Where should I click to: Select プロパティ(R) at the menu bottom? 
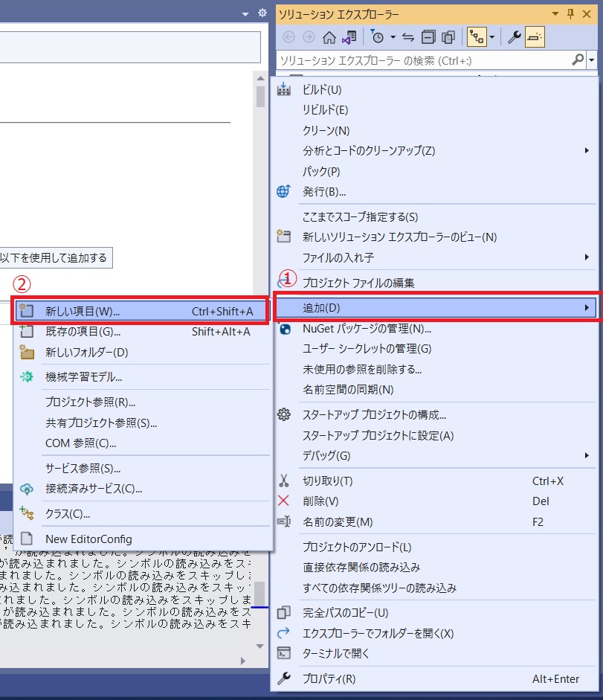tap(329, 678)
